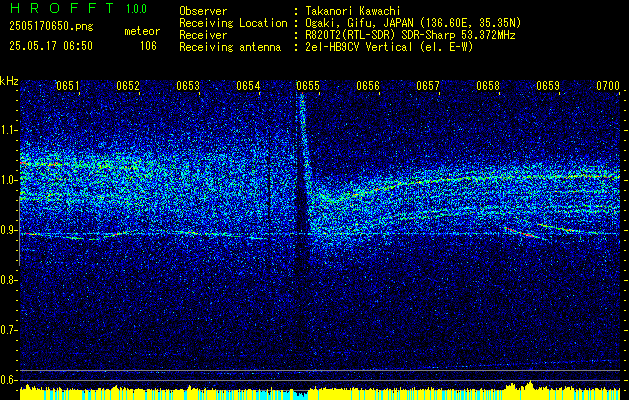This screenshot has height=400, width=629.
Task: Click the date stamp 25.05.17 06:50
Action: (x=51, y=46)
